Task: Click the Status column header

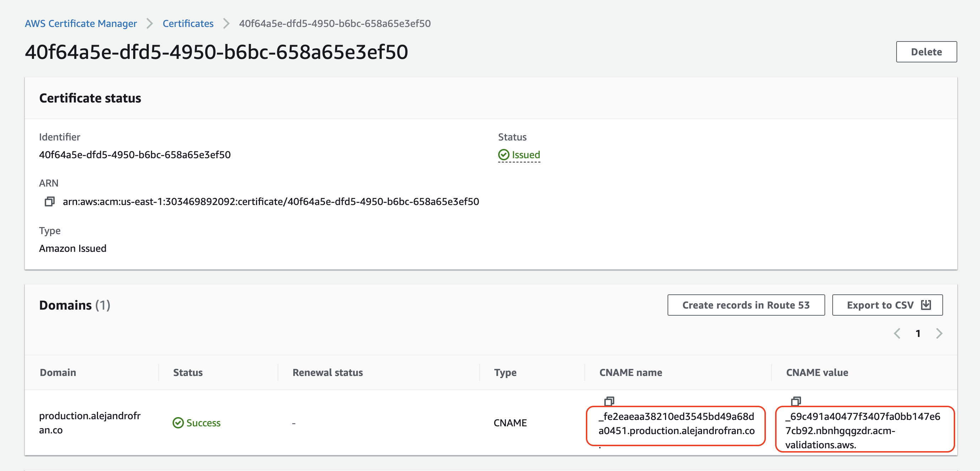Action: [x=188, y=372]
